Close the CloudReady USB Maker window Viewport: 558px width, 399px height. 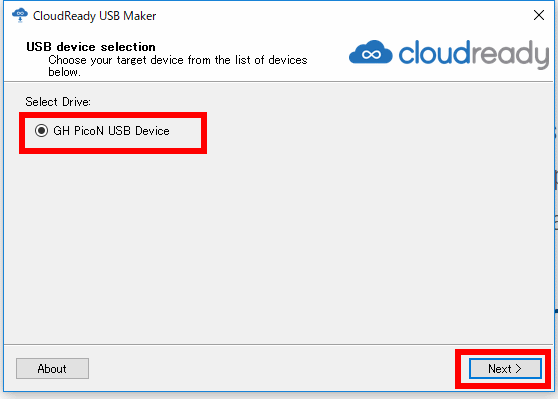pos(539,15)
